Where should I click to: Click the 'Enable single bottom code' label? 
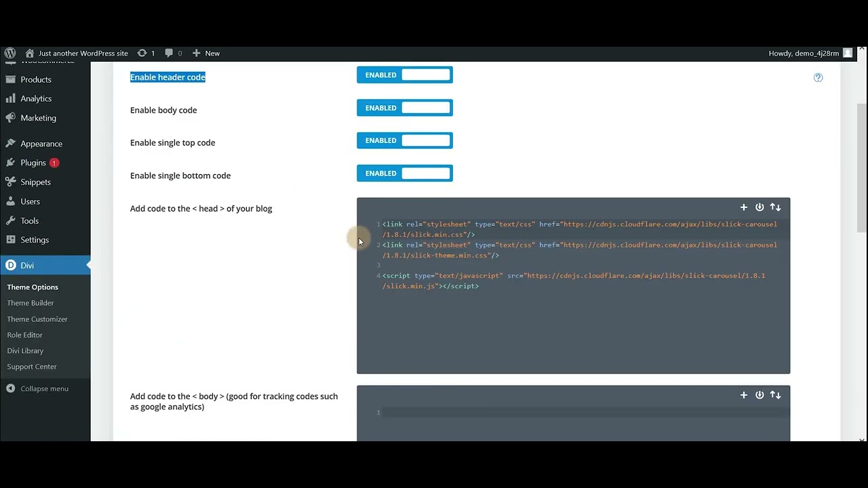coord(180,176)
